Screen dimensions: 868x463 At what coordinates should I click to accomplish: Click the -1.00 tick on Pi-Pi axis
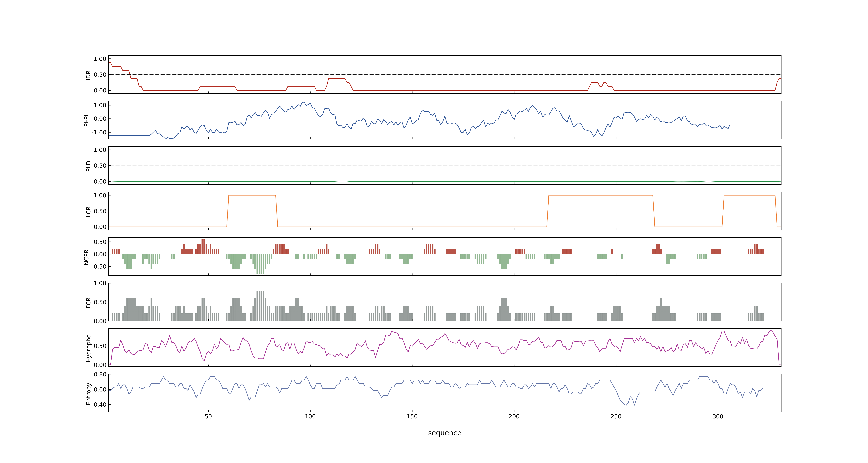click(99, 132)
